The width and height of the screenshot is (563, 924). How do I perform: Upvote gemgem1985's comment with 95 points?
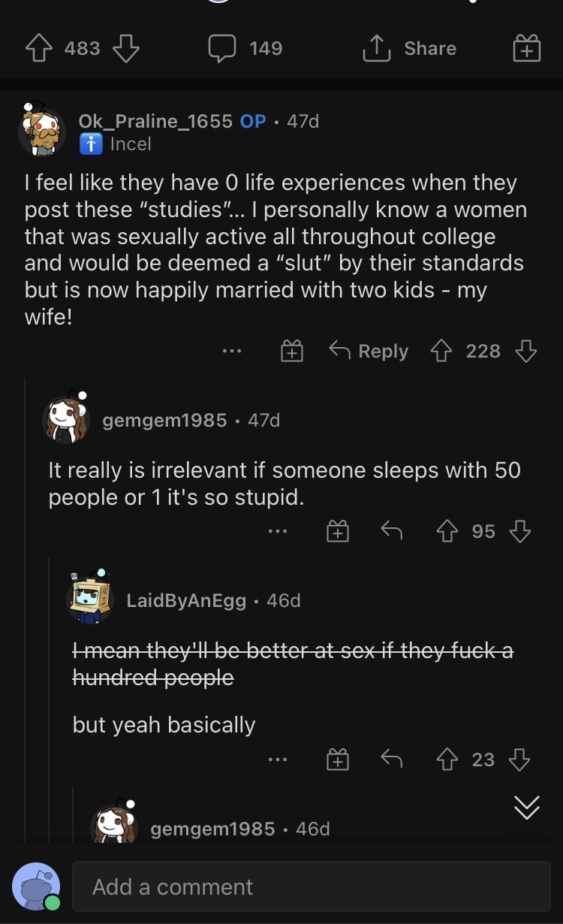[x=447, y=531]
